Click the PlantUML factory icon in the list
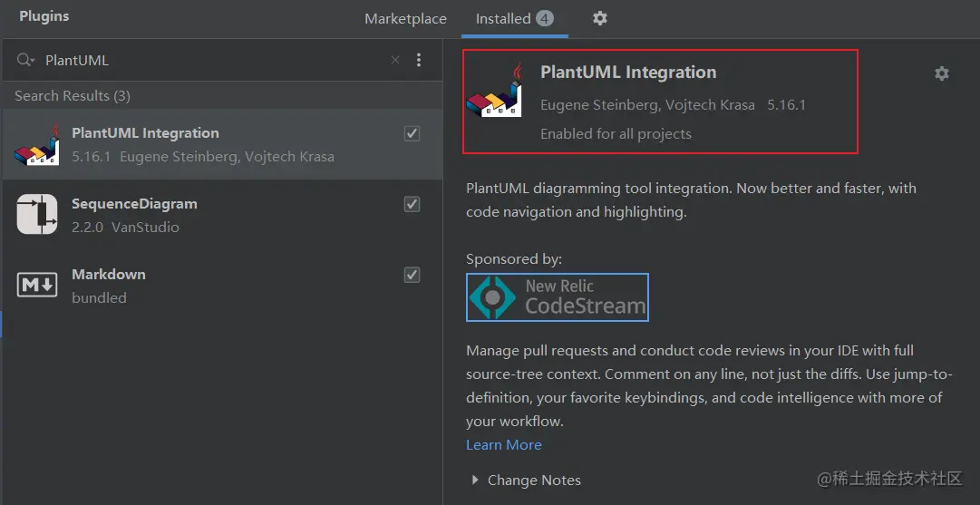 coord(37,144)
